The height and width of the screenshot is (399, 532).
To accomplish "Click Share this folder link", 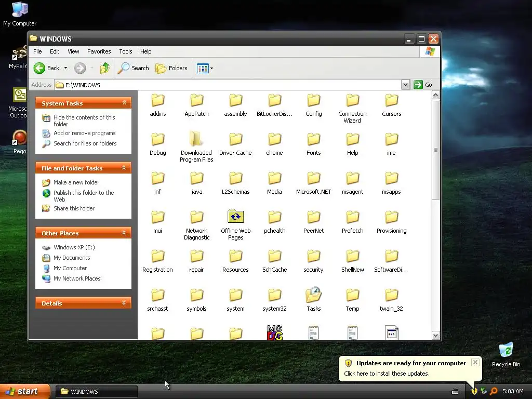I will 74,208.
